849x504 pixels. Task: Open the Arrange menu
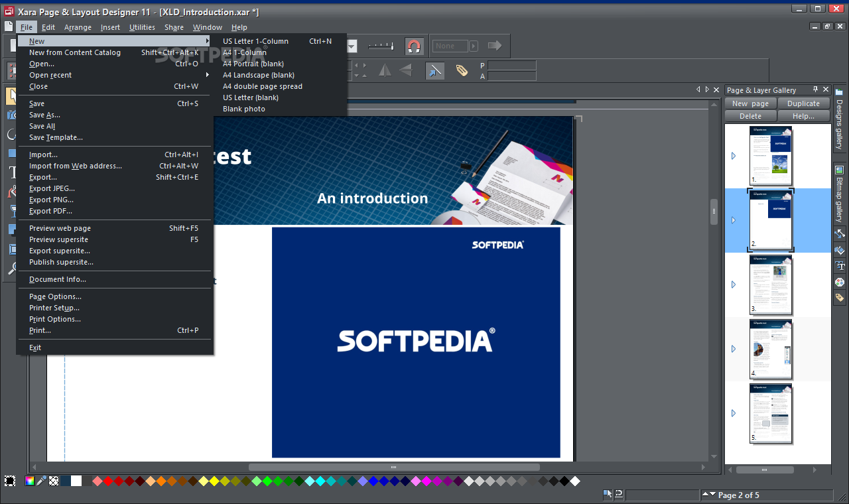coord(78,27)
